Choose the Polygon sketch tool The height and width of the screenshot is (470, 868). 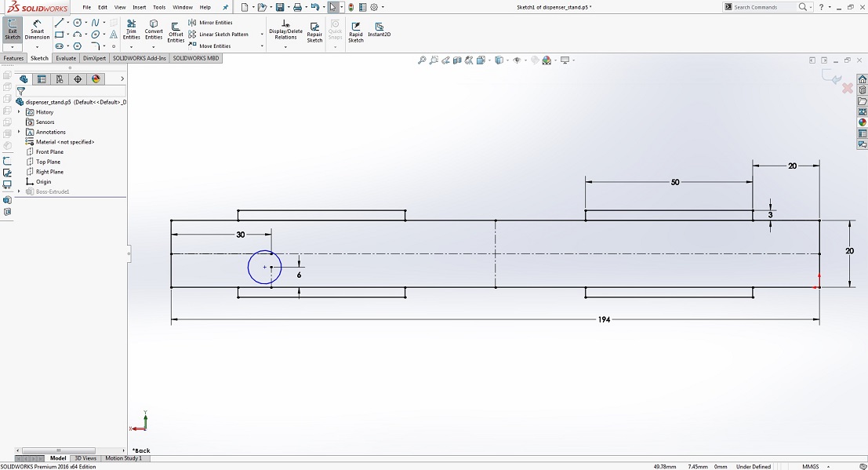(78, 46)
